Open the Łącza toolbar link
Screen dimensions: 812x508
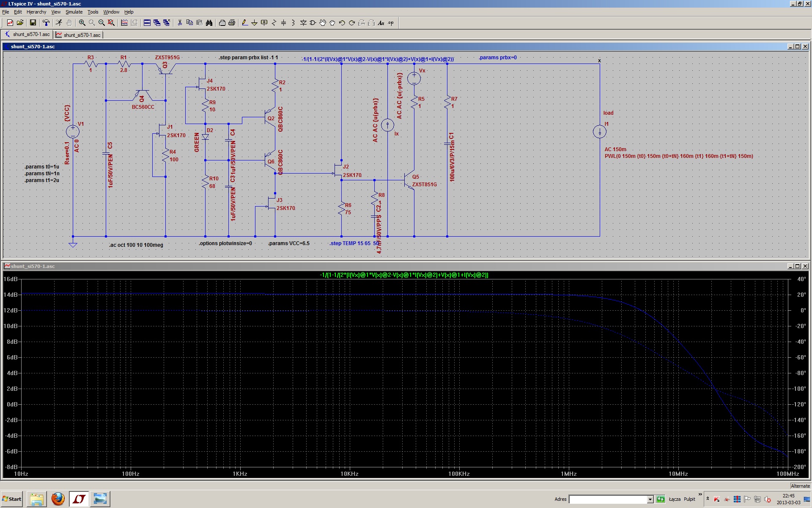tap(675, 499)
